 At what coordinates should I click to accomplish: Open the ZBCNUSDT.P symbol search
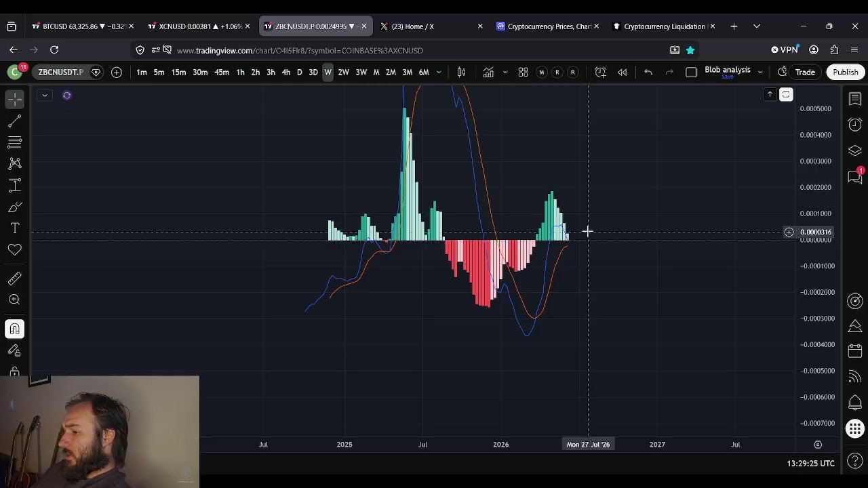click(x=61, y=72)
